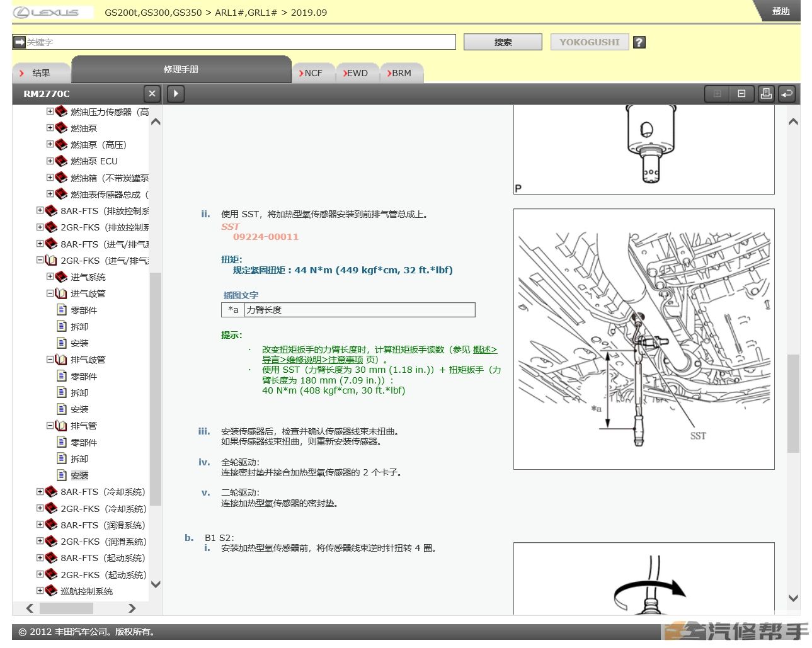The height and width of the screenshot is (648, 812).
Task: Click the zoom out (minus) toolbar icon
Action: 741,93
